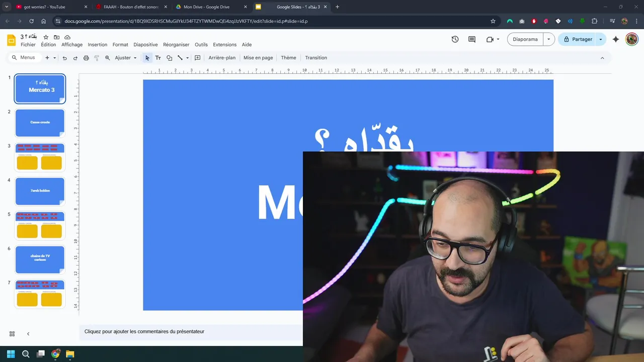Image resolution: width=644 pixels, height=362 pixels.
Task: Click the move to folder icon
Action: [x=57, y=37]
